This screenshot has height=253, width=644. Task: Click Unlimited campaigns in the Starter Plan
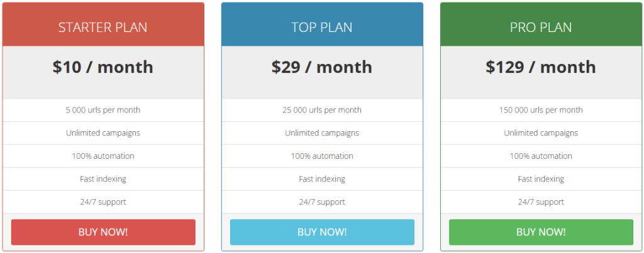click(x=103, y=133)
